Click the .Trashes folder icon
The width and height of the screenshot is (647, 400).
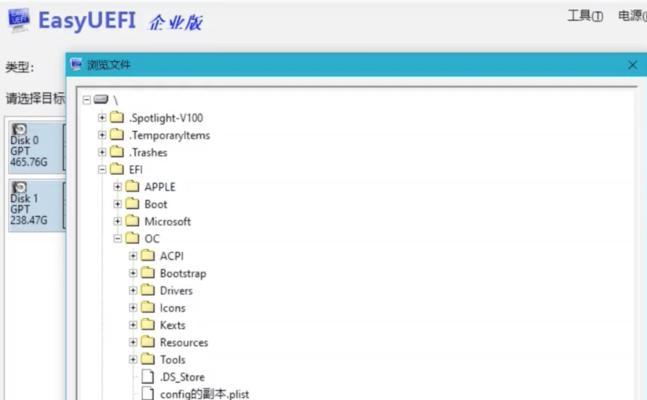[117, 152]
